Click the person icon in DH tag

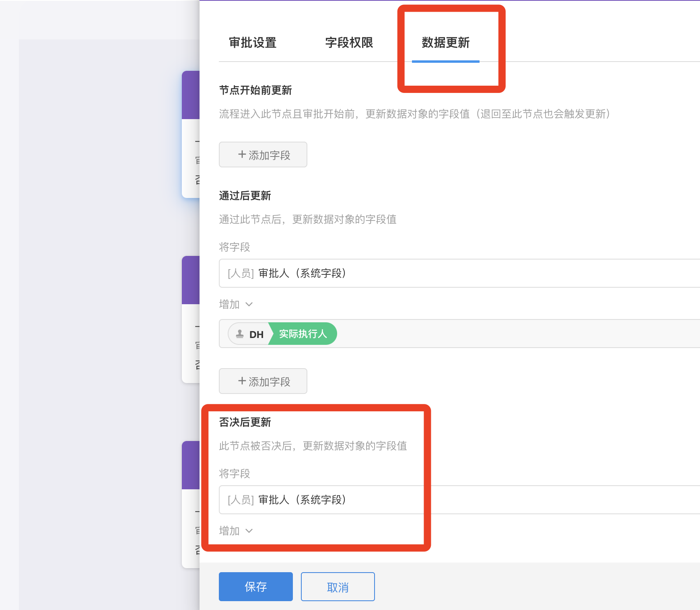pos(240,334)
